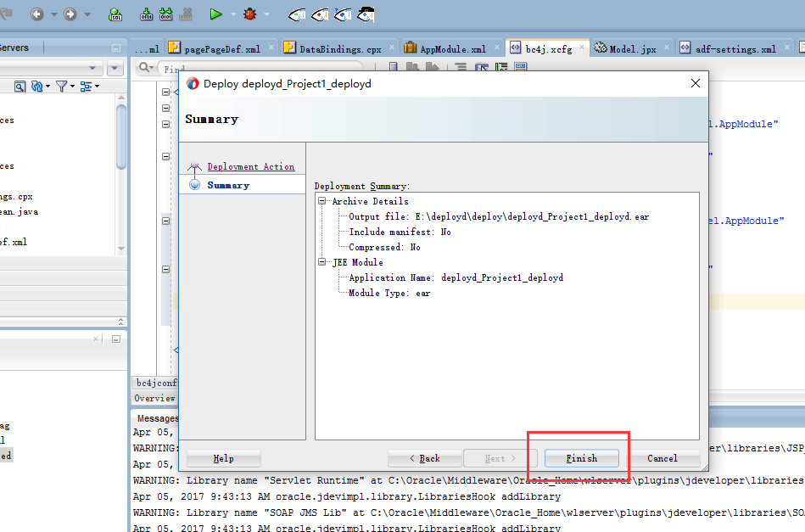This screenshot has width=805, height=532.
Task: Click the "Servlet Runtime" warning line in the log
Action: [x=469, y=480]
